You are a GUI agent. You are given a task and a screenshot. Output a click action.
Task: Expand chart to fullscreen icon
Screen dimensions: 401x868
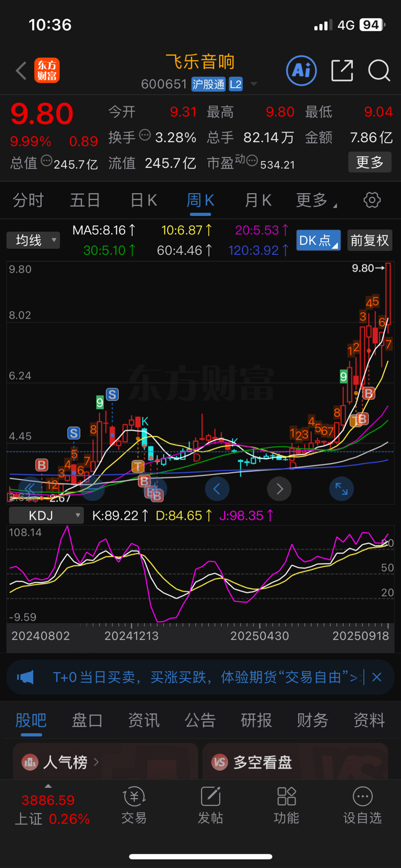point(341,489)
